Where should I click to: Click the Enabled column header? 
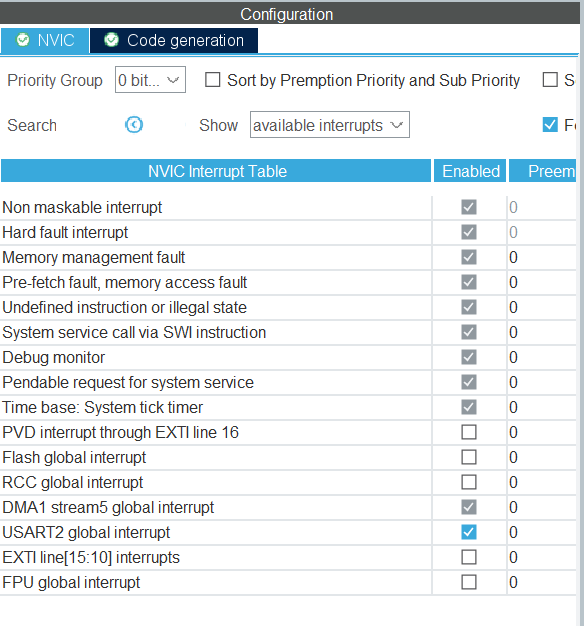(470, 171)
